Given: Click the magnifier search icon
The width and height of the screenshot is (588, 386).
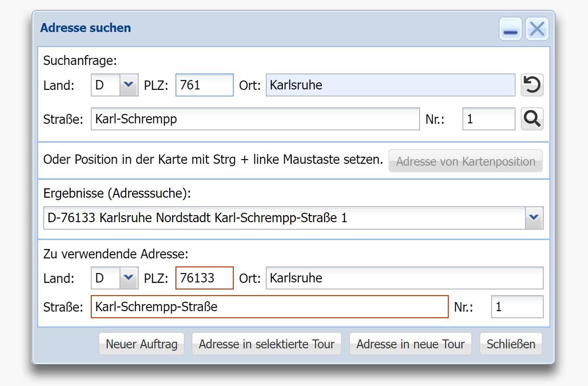Looking at the screenshot, I should [x=532, y=119].
